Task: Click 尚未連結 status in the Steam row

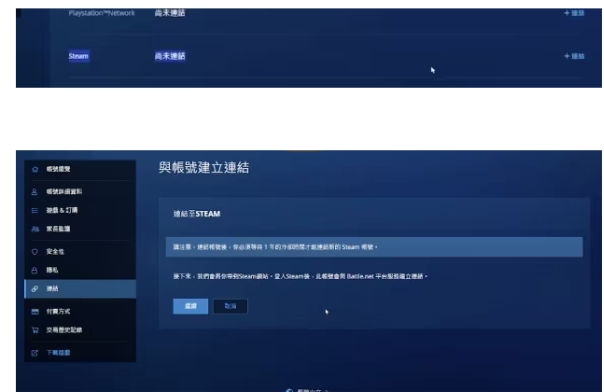Action: point(170,56)
